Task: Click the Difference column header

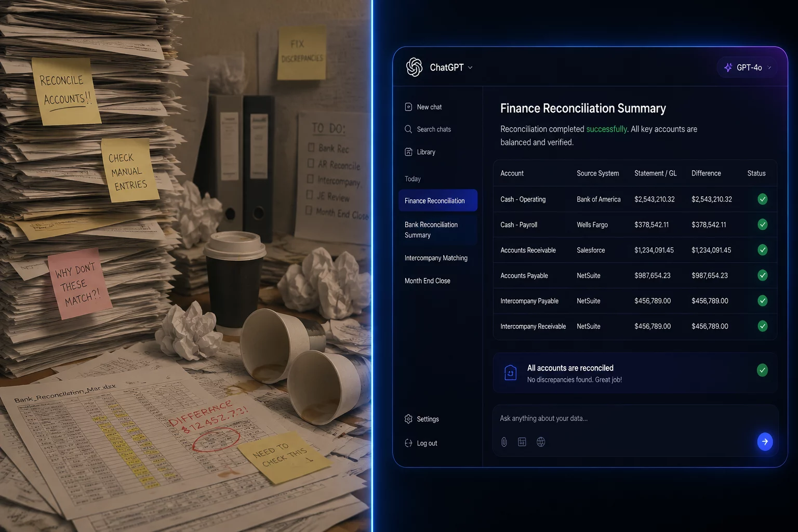Action: 706,174
